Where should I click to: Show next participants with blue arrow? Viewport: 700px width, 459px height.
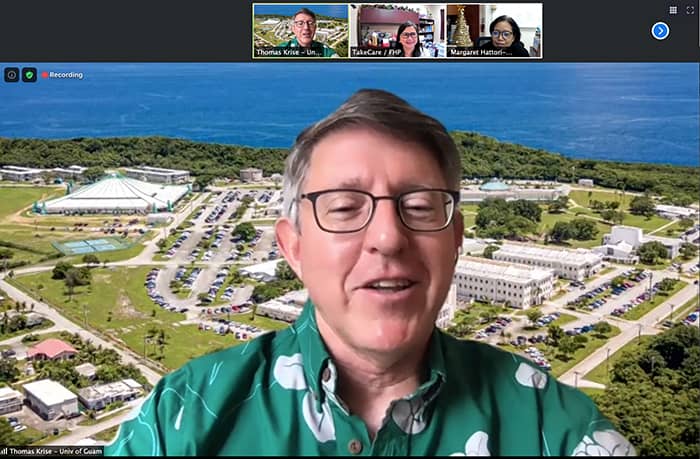pos(660,31)
